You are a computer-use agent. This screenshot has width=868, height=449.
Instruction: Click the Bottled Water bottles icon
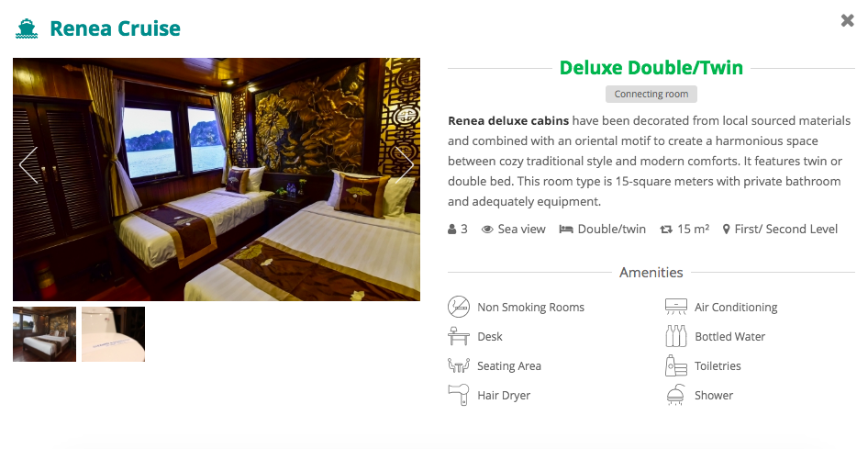pos(676,336)
